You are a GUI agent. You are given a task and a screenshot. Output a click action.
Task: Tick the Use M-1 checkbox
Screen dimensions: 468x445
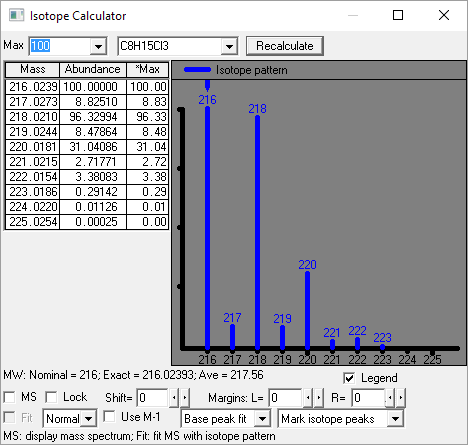pos(109,417)
